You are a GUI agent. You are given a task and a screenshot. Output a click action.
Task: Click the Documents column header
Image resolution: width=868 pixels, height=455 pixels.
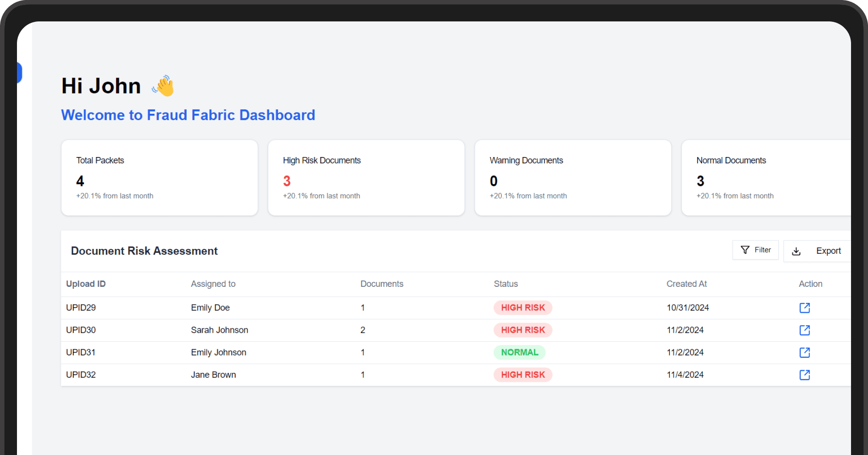[382, 284]
